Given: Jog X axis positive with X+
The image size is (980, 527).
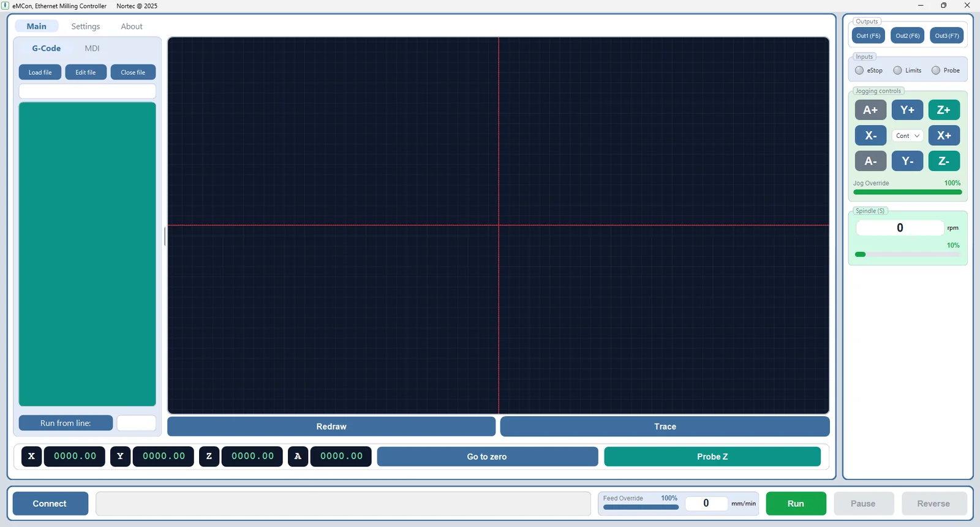Looking at the screenshot, I should 944,135.
